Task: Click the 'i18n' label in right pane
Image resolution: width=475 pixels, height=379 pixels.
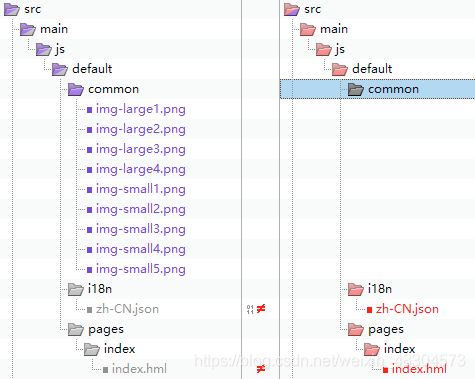Action: [380, 289]
